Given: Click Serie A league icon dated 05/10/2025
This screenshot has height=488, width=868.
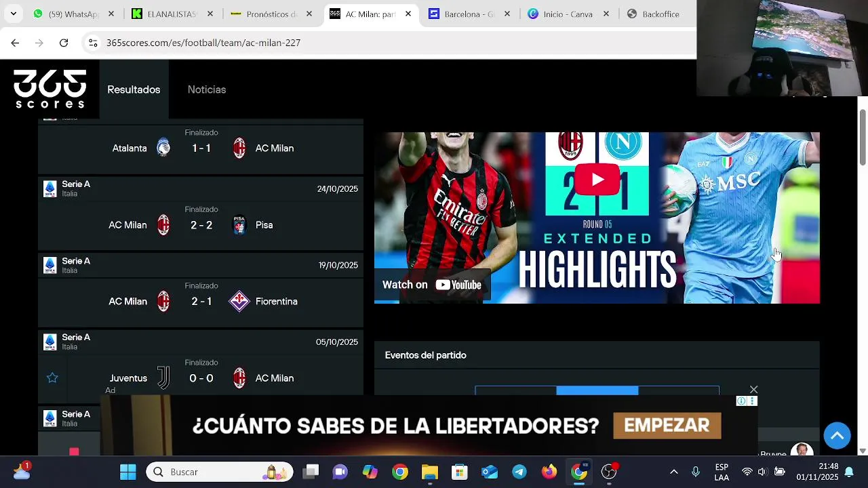Looking at the screenshot, I should pyautogui.click(x=50, y=342).
